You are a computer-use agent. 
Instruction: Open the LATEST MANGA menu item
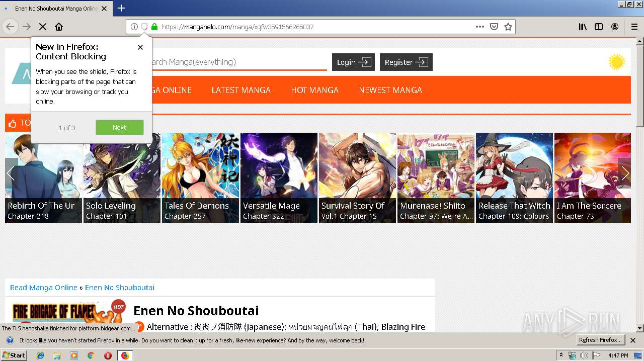pyautogui.click(x=241, y=90)
